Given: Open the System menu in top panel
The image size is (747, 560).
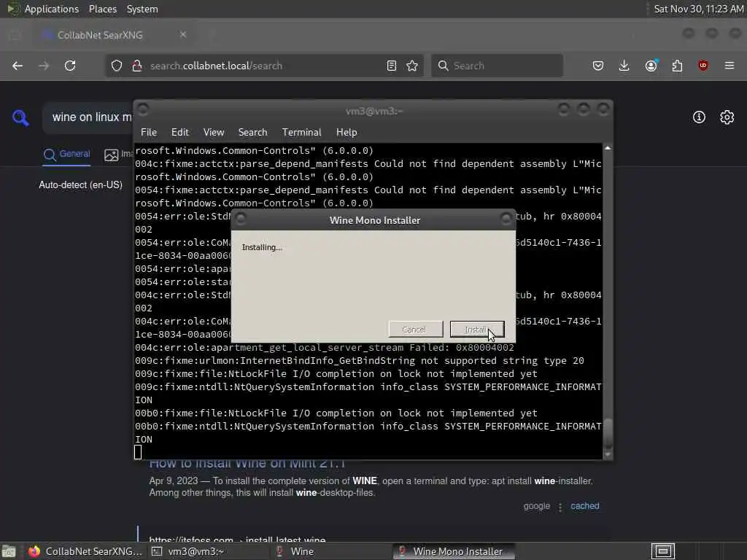Looking at the screenshot, I should point(142,9).
